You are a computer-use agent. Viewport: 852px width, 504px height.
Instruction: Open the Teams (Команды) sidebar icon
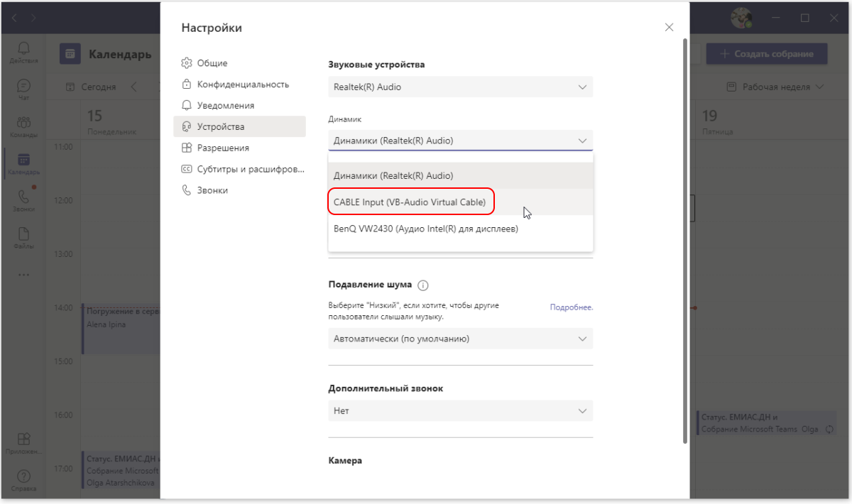(23, 126)
